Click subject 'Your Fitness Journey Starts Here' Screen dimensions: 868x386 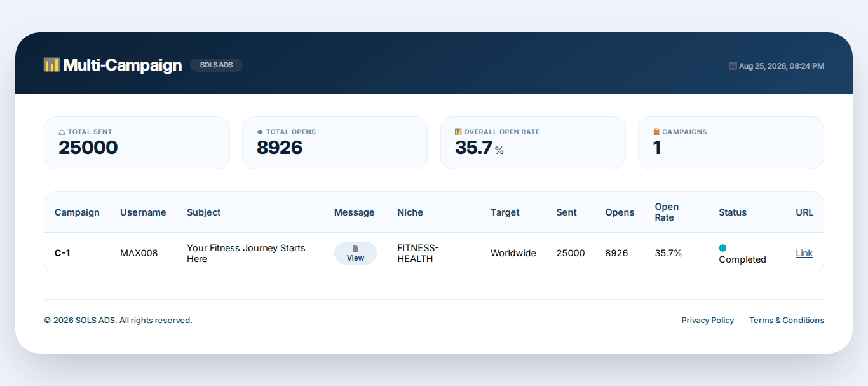(246, 253)
